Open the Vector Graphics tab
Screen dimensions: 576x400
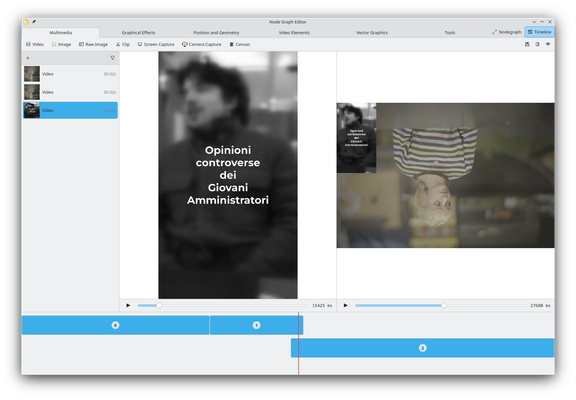(x=372, y=33)
